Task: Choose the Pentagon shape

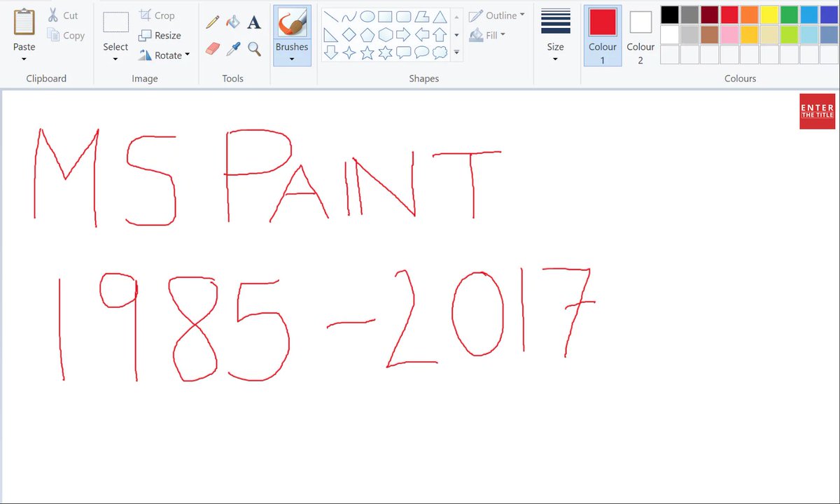Action: pos(367,35)
